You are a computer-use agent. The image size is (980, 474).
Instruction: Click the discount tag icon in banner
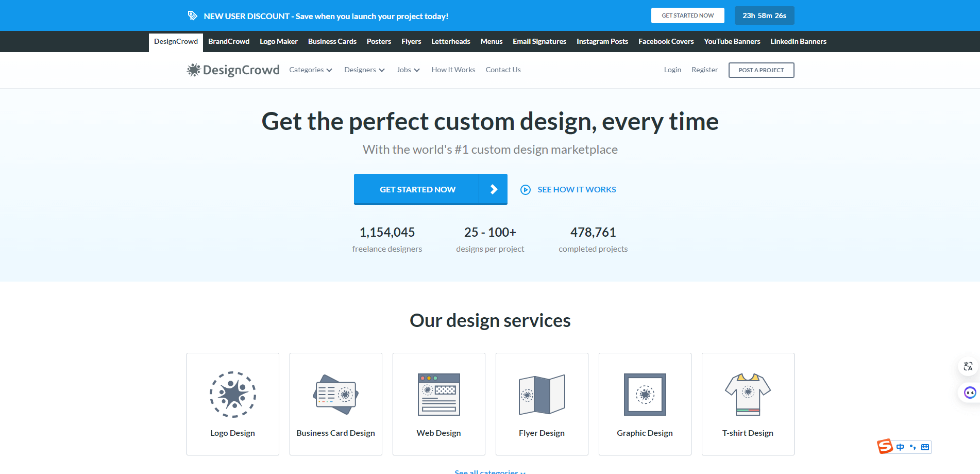[192, 15]
